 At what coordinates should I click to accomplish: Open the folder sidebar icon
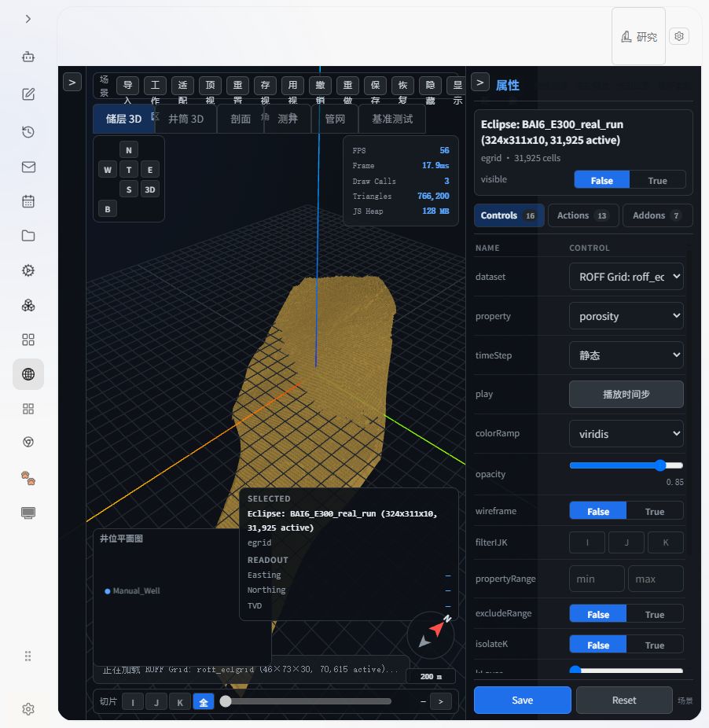(28, 236)
